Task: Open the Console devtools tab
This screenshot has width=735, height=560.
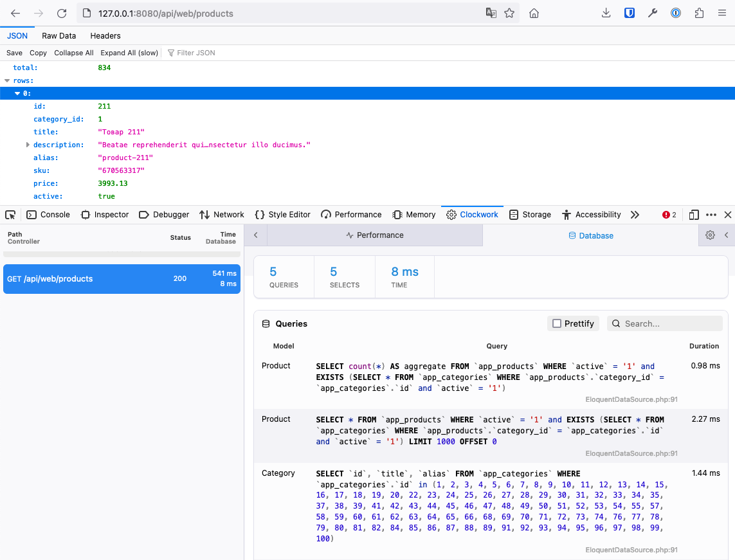Action: point(48,215)
